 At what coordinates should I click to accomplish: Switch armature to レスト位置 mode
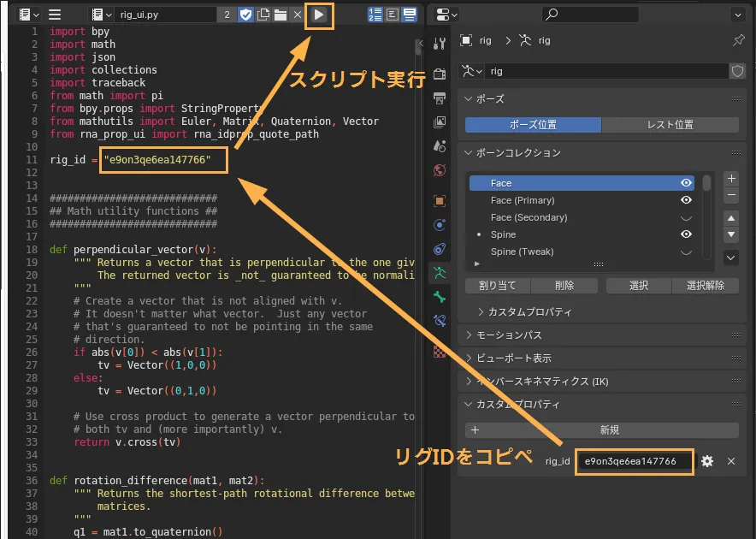[x=670, y=125]
